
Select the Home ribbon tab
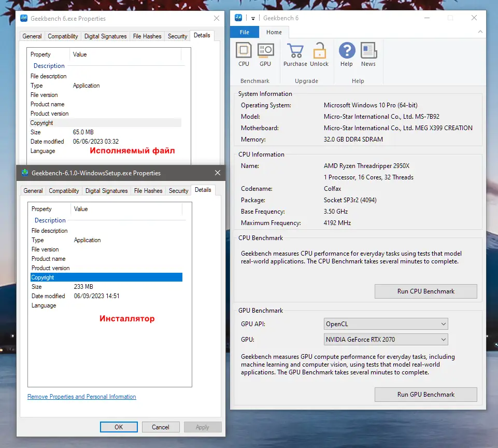pos(274,32)
